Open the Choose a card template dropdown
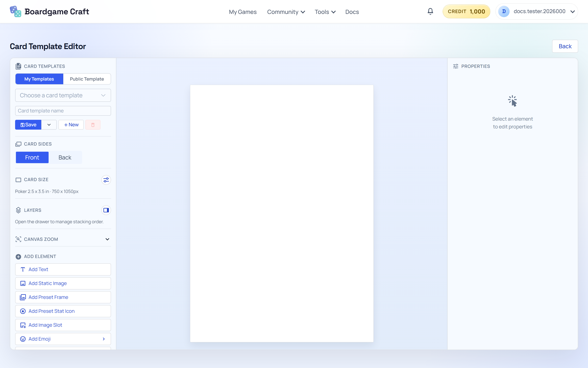588x368 pixels. [x=63, y=95]
